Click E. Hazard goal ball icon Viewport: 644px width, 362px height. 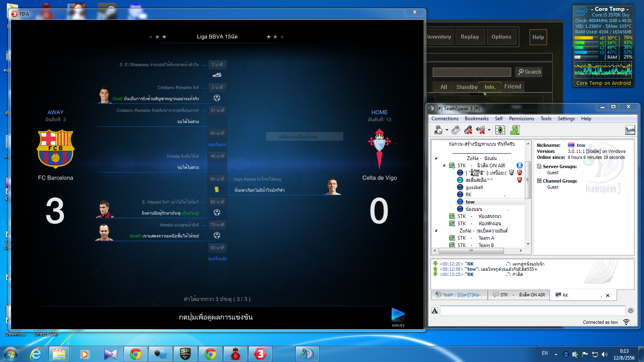[x=217, y=212]
